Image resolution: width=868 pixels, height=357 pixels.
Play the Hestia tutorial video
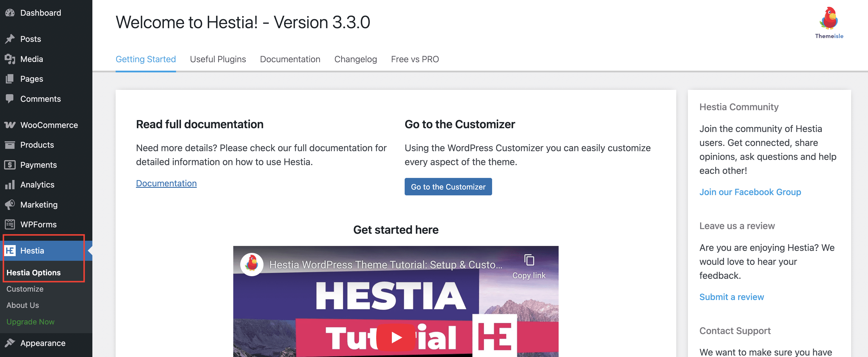tap(396, 337)
